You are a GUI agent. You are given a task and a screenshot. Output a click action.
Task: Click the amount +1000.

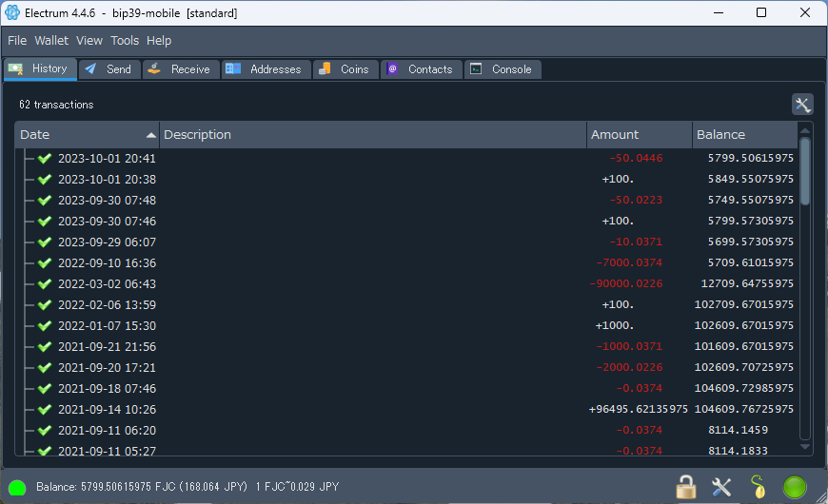click(x=615, y=325)
